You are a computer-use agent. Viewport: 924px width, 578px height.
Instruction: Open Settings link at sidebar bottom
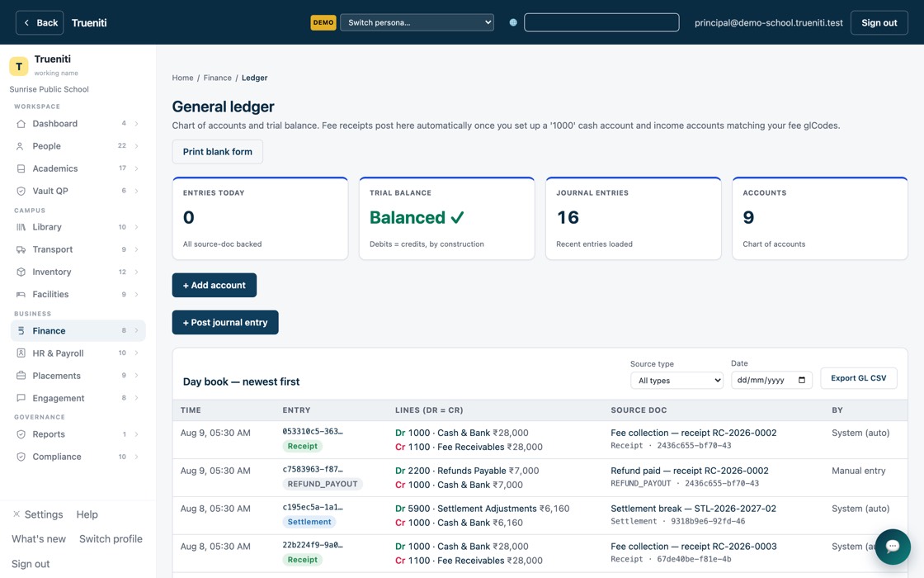pos(44,514)
